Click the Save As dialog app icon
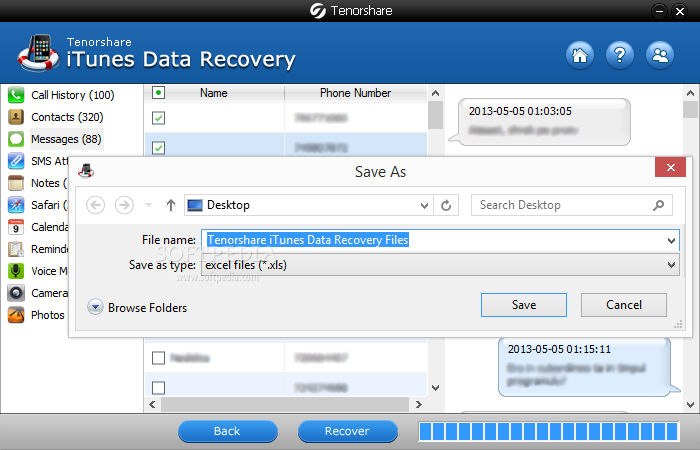Screen dimensions: 700x450 tap(86, 171)
